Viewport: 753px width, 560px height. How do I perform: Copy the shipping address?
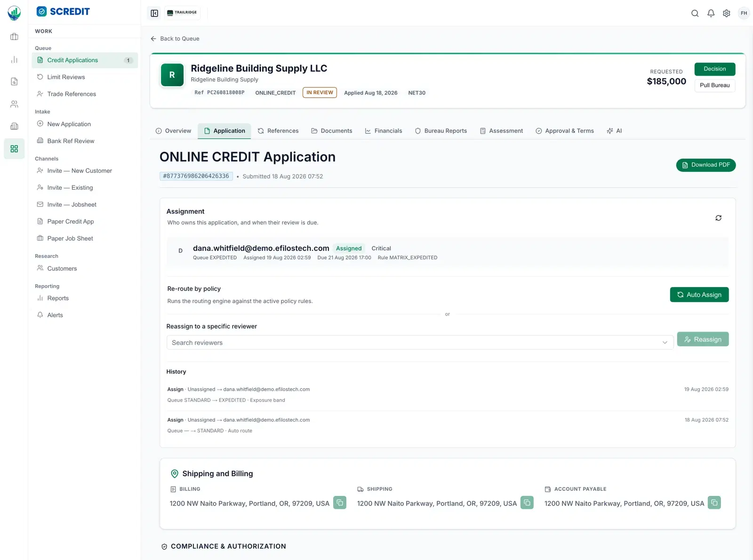(527, 503)
